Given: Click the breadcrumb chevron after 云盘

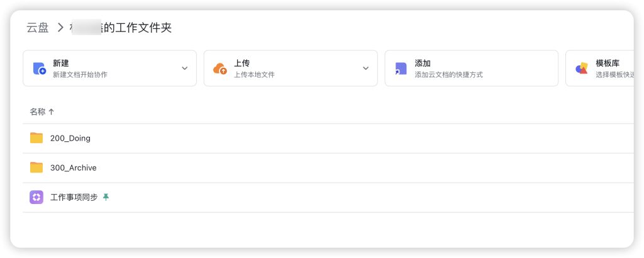Looking at the screenshot, I should tap(60, 28).
